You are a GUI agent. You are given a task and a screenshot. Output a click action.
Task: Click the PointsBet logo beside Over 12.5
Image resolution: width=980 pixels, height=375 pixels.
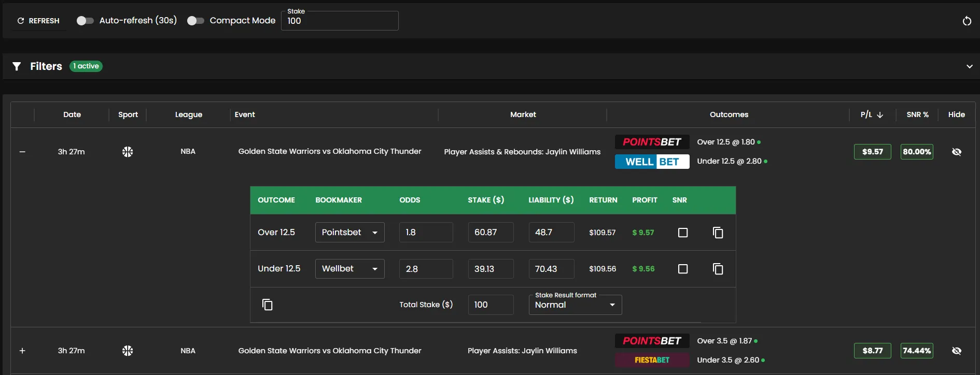(652, 142)
